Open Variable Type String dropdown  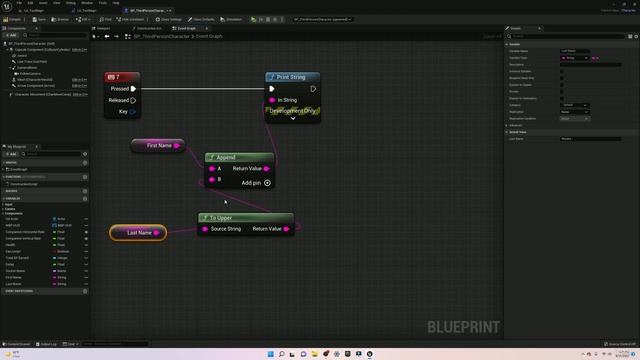click(x=575, y=58)
